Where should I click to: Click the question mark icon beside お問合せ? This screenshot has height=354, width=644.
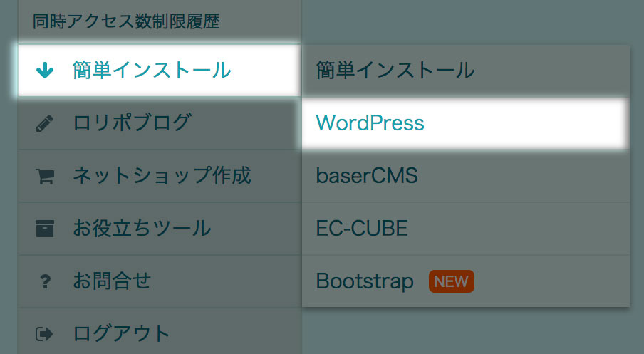coord(45,282)
